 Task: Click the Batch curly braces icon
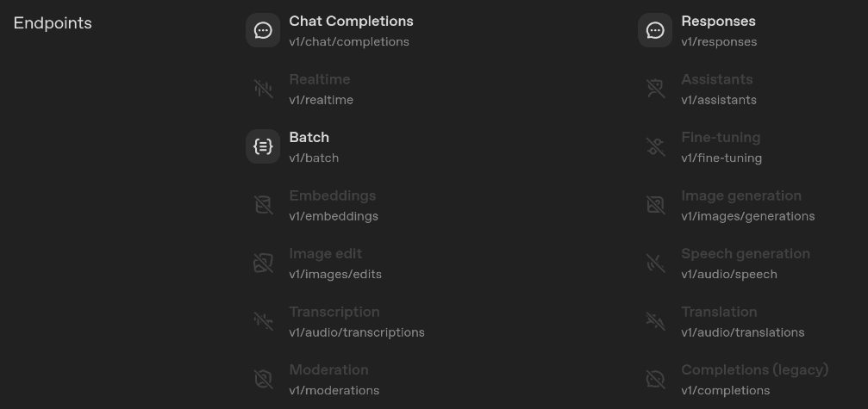263,147
